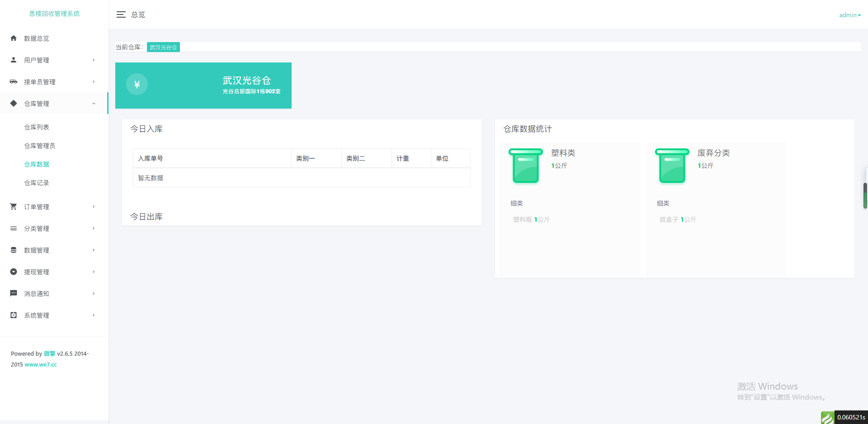Click the 废弃分类 category title

(x=714, y=153)
